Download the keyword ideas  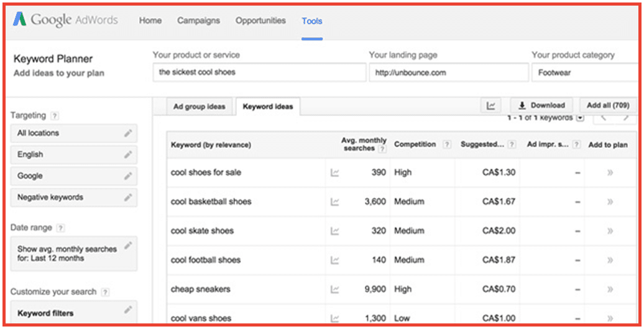[541, 106]
